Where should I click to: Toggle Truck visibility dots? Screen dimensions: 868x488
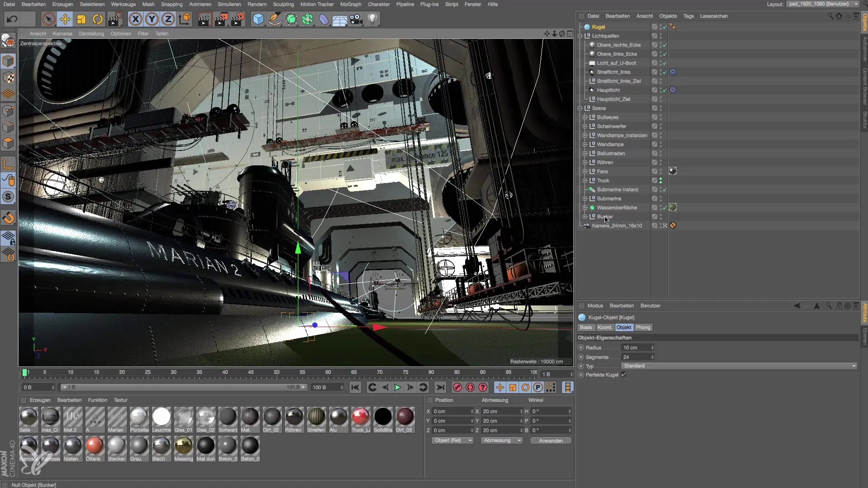(660, 180)
